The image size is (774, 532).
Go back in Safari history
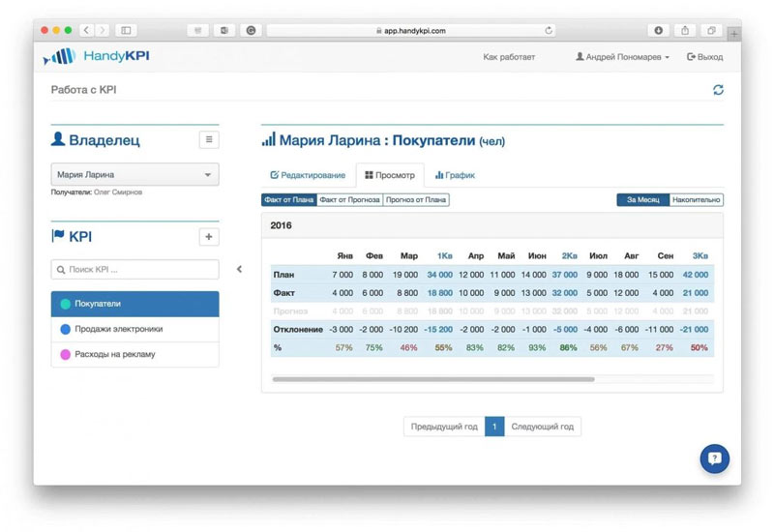[86, 30]
